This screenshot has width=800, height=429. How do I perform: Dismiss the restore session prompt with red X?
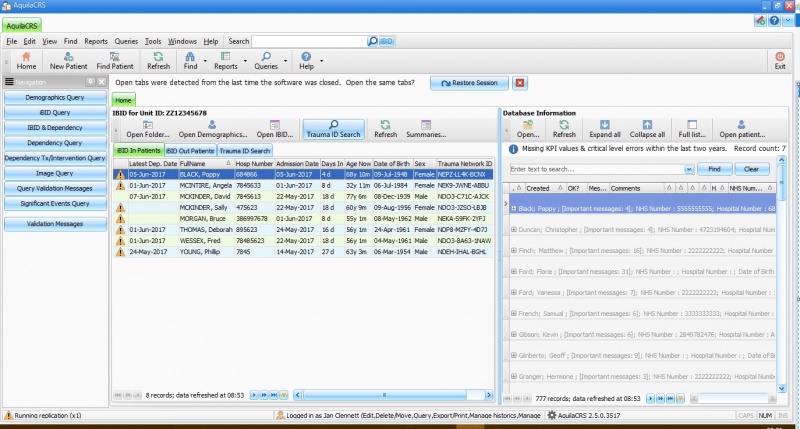[x=520, y=83]
